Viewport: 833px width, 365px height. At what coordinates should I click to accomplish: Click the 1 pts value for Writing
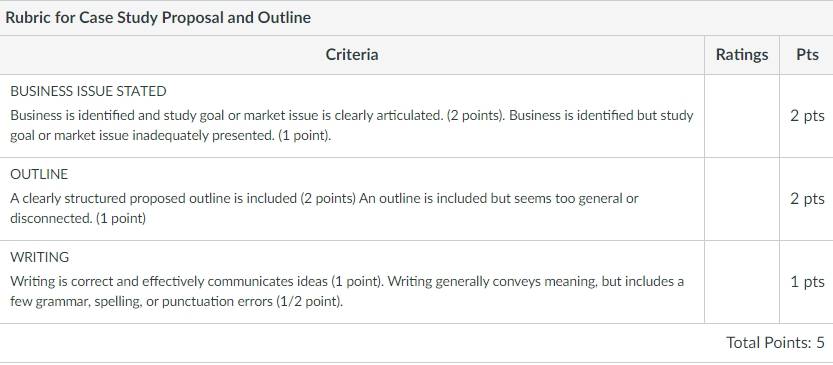coord(808,282)
